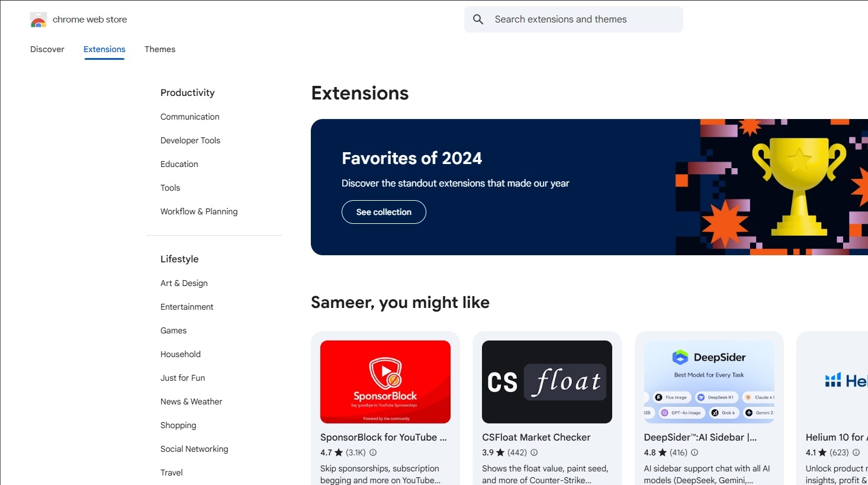This screenshot has height=485, width=868.
Task: Open the Developer Tools category
Action: pos(190,140)
